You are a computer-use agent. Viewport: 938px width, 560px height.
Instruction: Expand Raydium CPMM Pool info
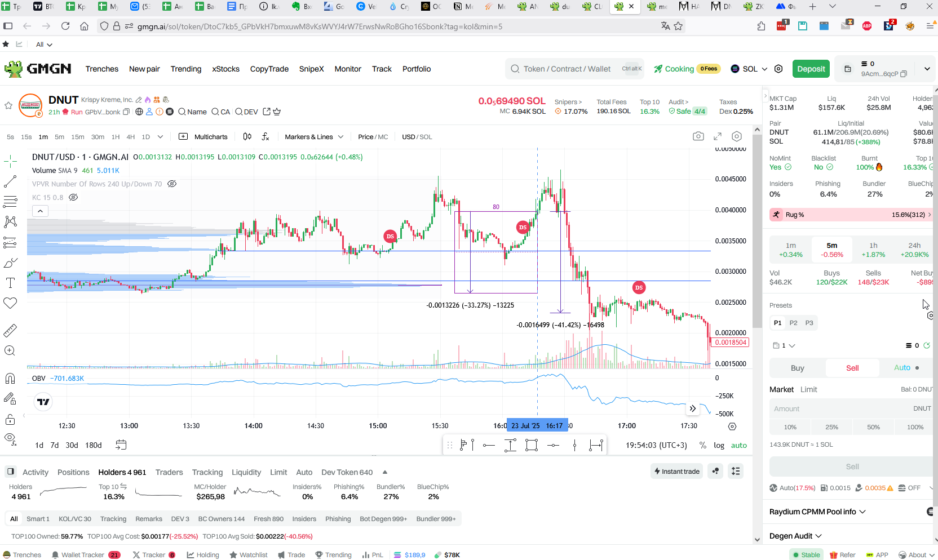[817, 512]
